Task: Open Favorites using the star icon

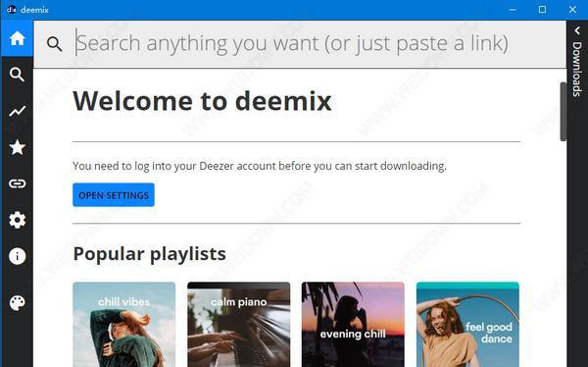Action: click(x=18, y=147)
